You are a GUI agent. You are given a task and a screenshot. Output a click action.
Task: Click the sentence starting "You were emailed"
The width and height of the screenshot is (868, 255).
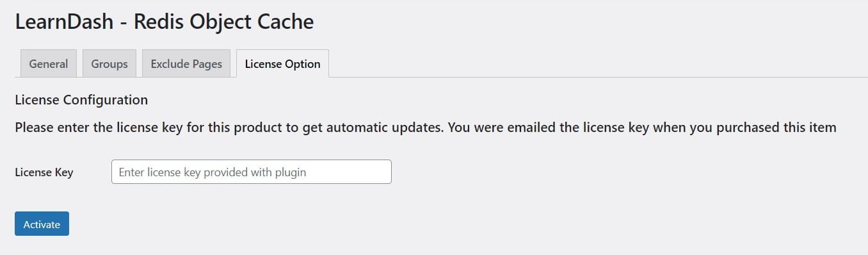tap(642, 127)
